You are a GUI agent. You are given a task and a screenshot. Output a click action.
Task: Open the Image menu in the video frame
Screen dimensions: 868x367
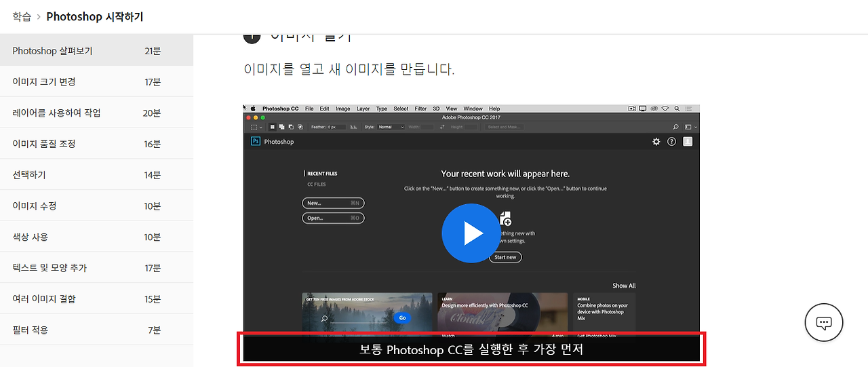tap(342, 109)
